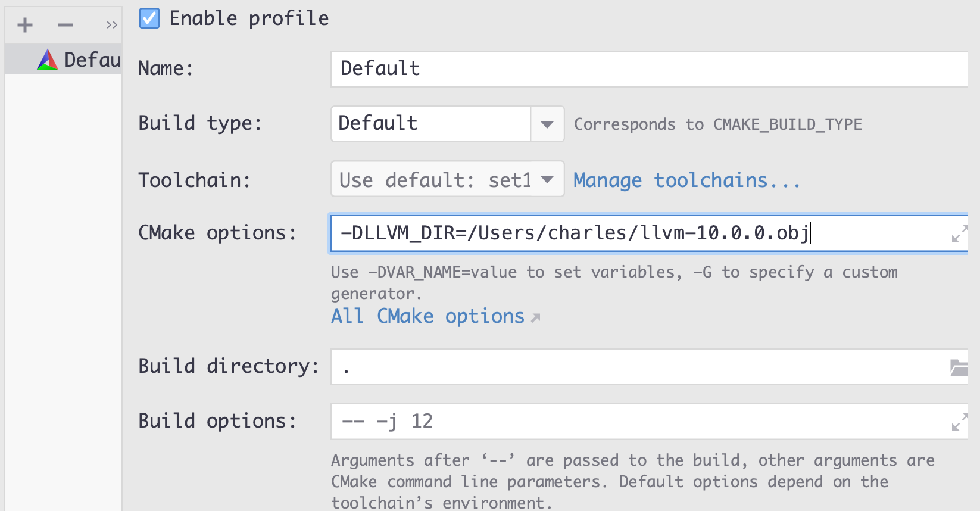The width and height of the screenshot is (980, 511).
Task: Open the Build type dropdown arrow
Action: 547,124
